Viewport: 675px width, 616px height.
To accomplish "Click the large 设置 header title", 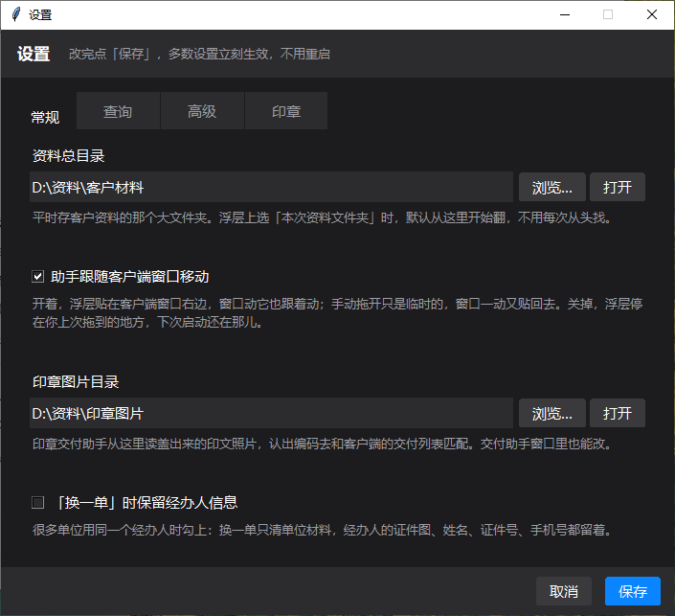I will tap(34, 54).
